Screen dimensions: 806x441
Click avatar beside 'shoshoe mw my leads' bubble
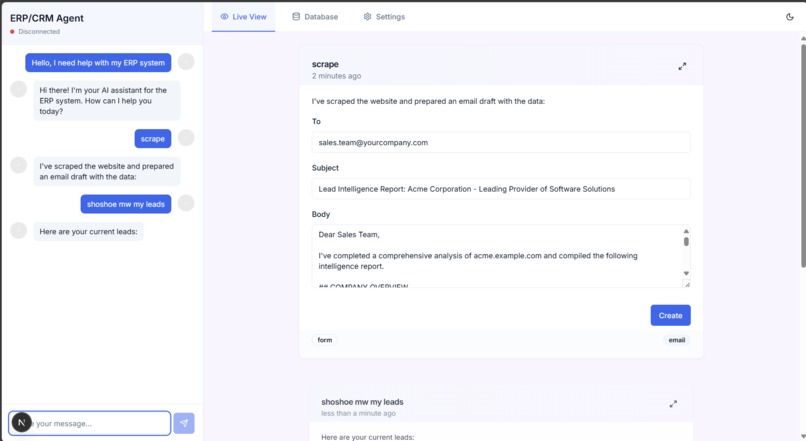tap(186, 203)
